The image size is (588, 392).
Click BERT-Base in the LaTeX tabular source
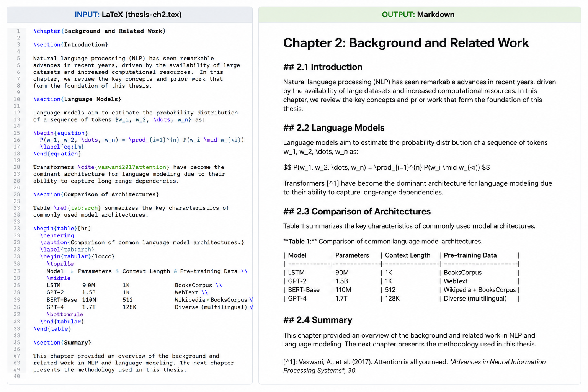pyautogui.click(x=62, y=300)
